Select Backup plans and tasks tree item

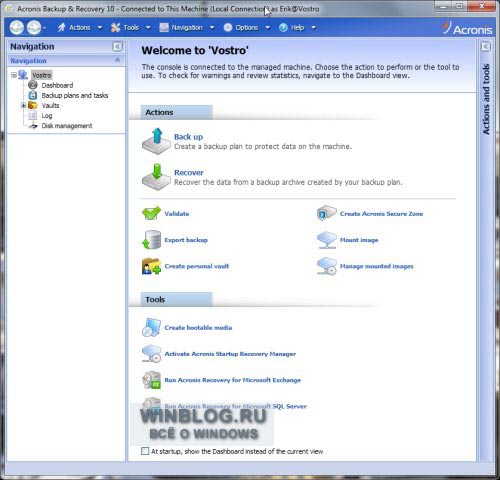tap(75, 95)
